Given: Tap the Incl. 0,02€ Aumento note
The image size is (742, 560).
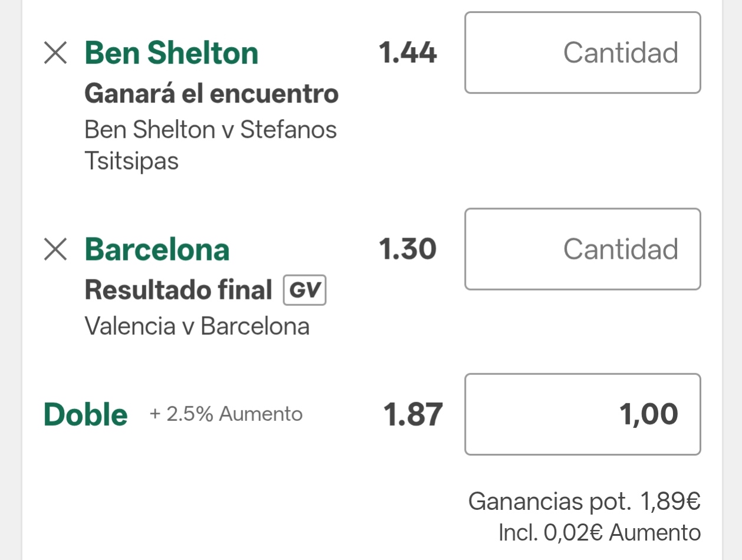Looking at the screenshot, I should coord(600,533).
